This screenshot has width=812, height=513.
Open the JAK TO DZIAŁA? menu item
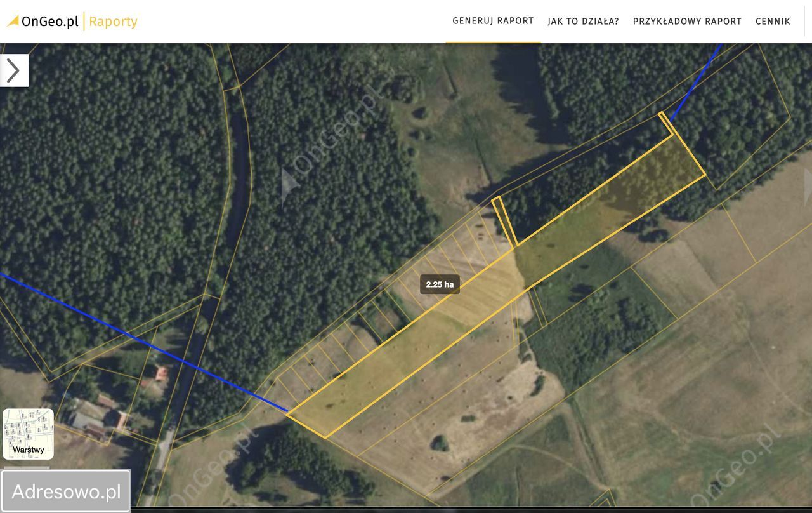point(584,21)
